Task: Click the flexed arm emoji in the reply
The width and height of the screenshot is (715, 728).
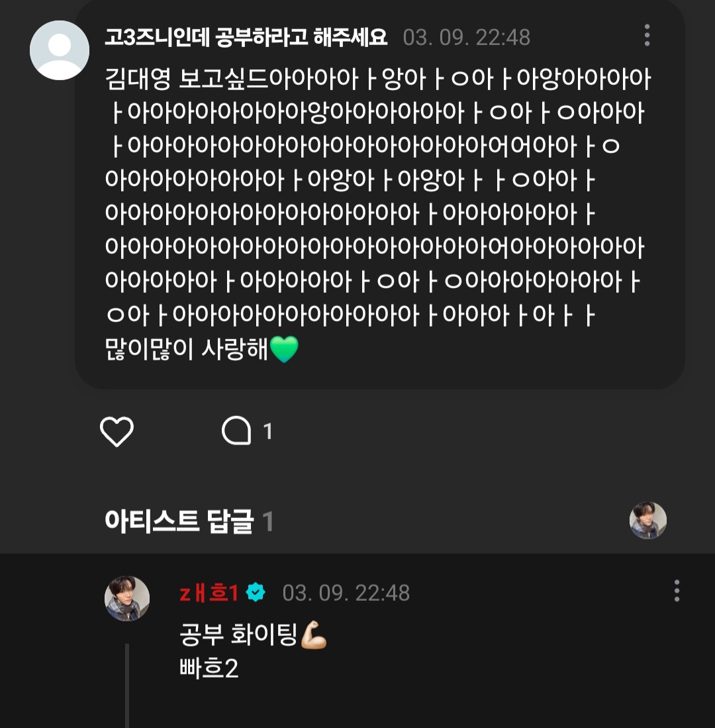Action: 314,637
